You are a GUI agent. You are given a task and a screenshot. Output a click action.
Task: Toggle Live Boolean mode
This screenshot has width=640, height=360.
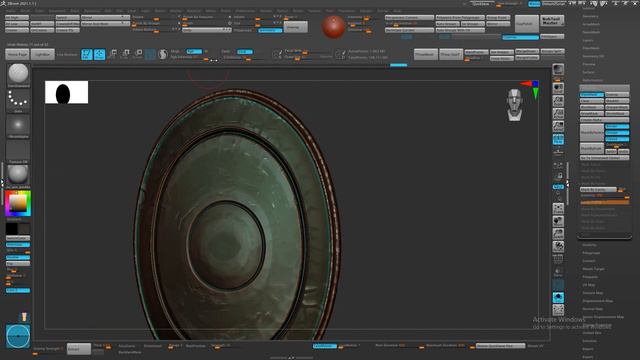(67, 54)
